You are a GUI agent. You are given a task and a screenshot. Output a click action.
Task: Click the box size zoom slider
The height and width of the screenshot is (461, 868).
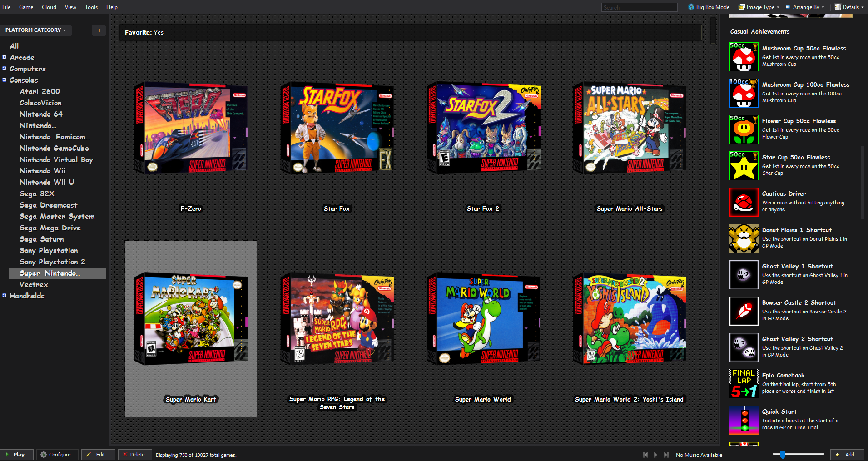coord(799,454)
